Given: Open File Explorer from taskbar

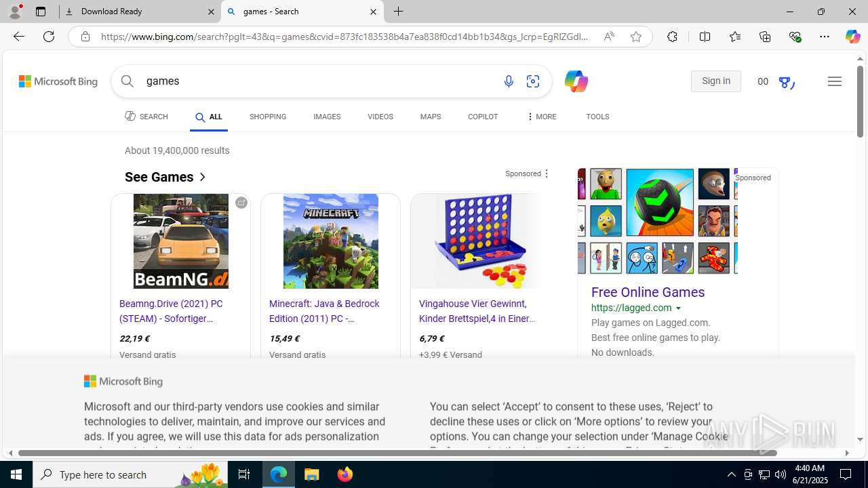Looking at the screenshot, I should click(312, 474).
